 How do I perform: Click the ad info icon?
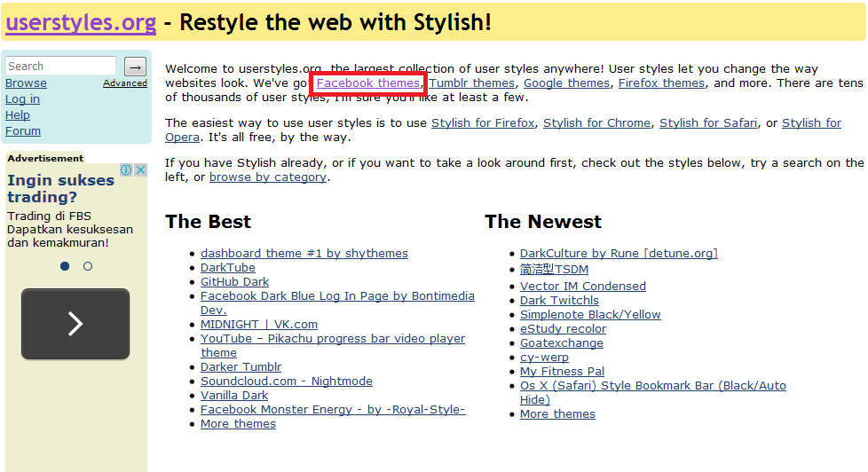coord(126,169)
